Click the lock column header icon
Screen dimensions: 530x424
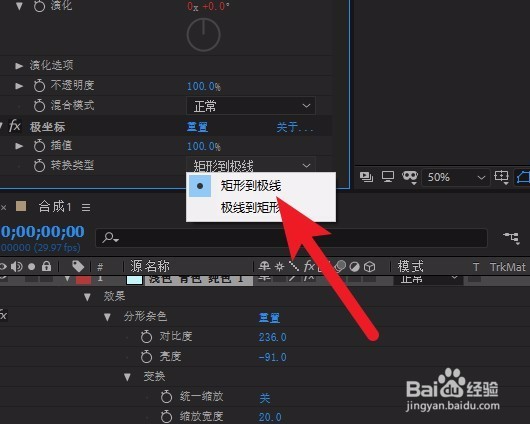47,266
